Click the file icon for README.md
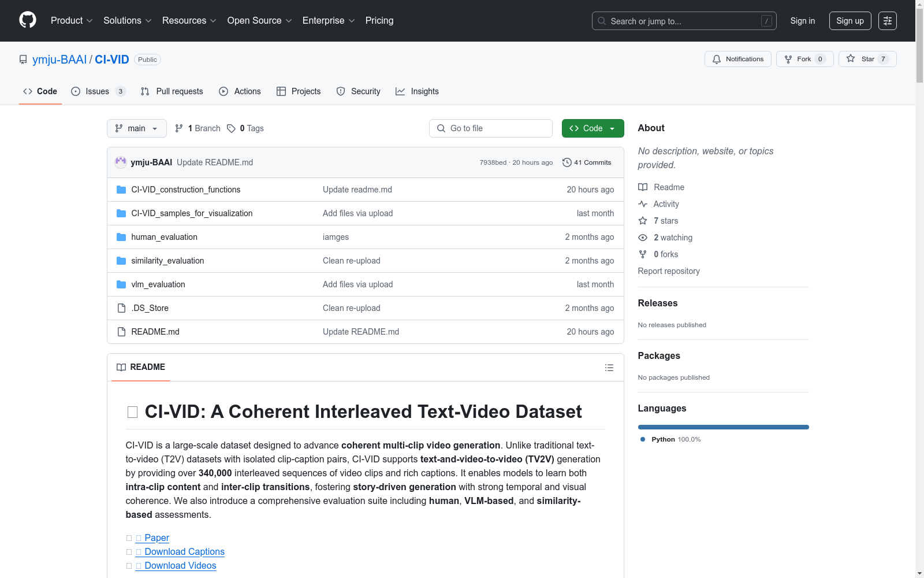The height and width of the screenshot is (578, 924). [121, 332]
